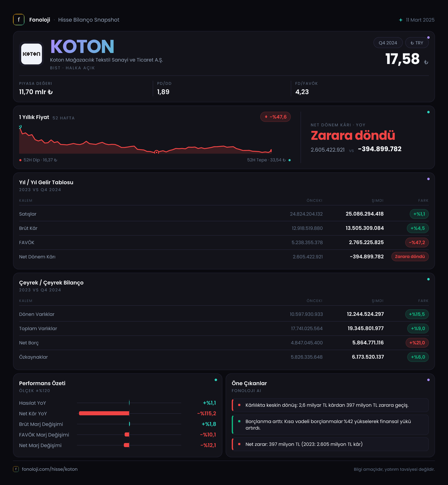Click the 52H Tepe · 33,54 ₺ label
Image resolution: width=448 pixels, height=485 pixels.
[x=266, y=160]
